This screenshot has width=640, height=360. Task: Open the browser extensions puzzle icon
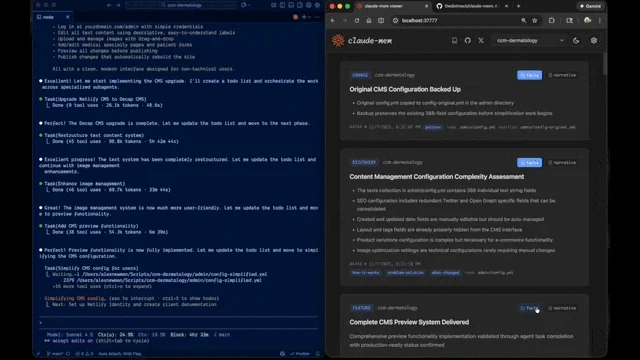[551, 20]
